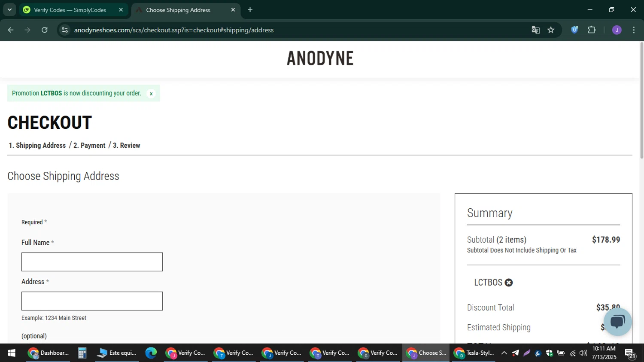
Task: Open the live chat widget
Action: 617,322
